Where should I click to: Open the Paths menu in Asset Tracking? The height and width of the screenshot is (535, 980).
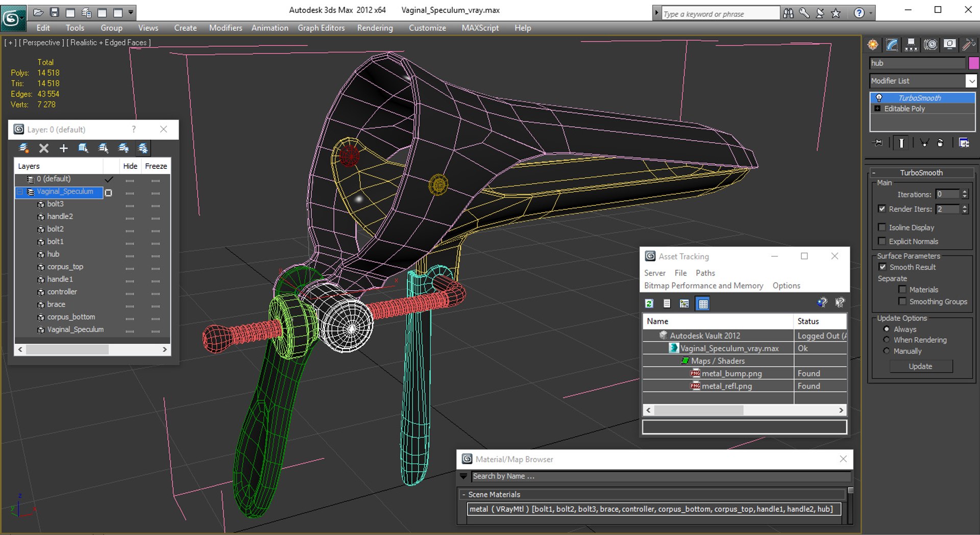(x=705, y=273)
